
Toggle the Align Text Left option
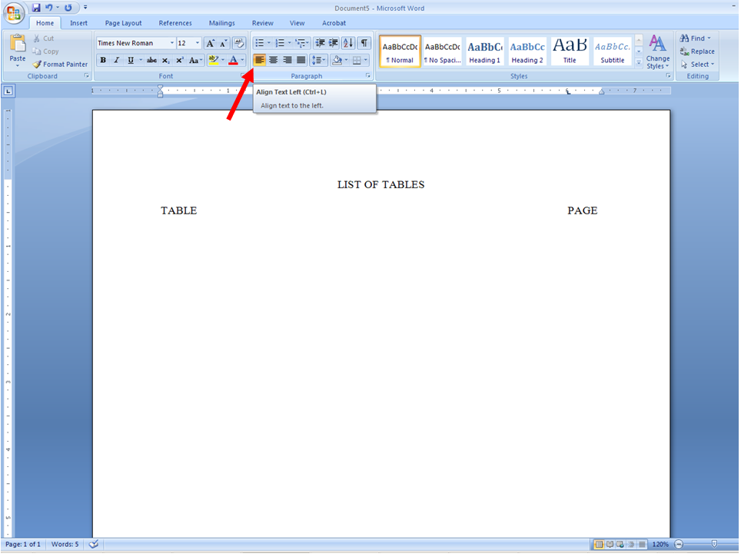259,59
